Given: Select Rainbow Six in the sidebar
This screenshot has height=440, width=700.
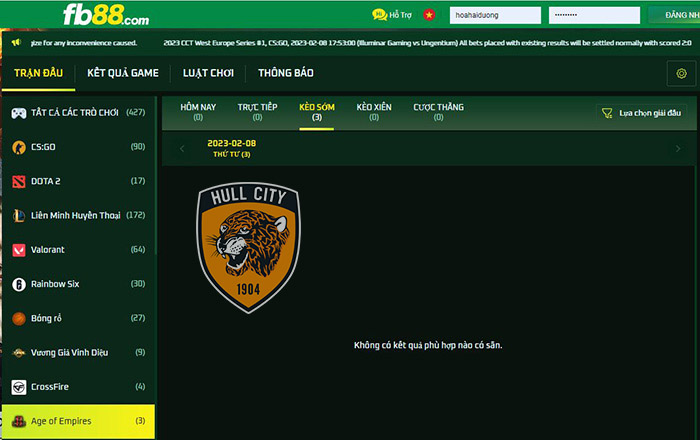Looking at the screenshot, I should click(79, 284).
